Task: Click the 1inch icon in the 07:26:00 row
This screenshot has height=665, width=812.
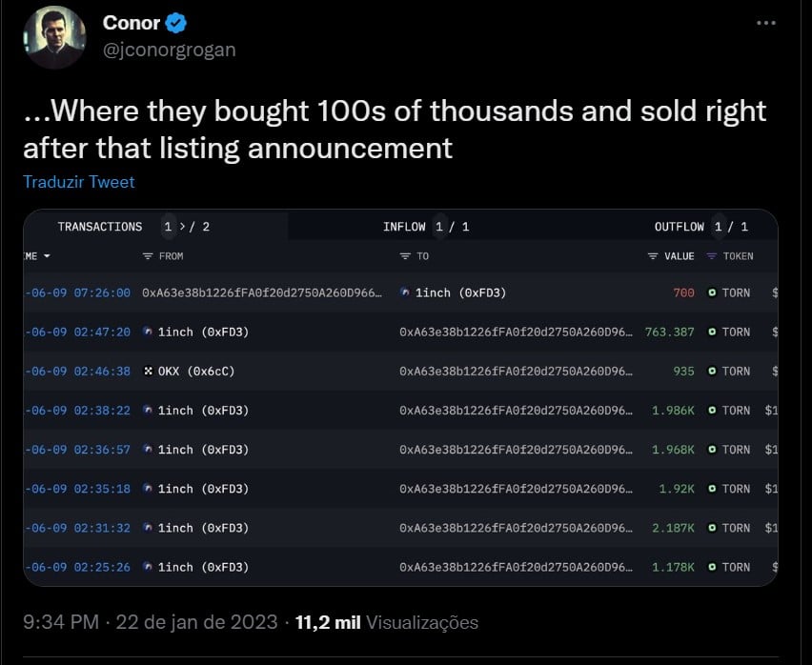Action: point(405,292)
